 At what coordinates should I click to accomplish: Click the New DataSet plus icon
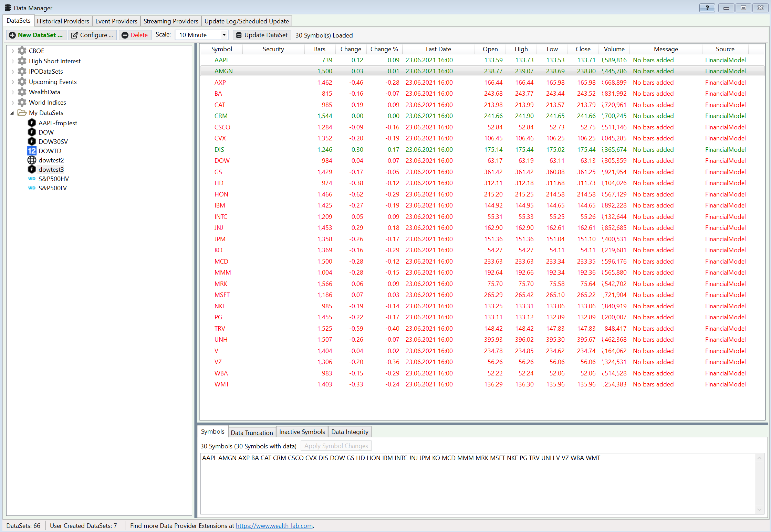[x=12, y=35]
